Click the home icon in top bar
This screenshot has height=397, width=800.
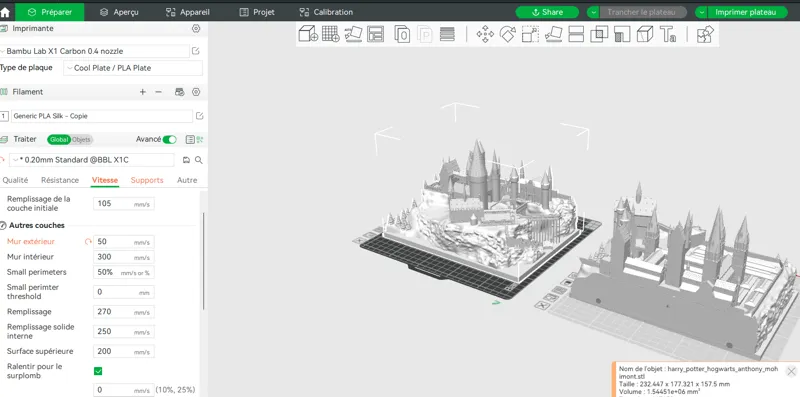coord(5,12)
